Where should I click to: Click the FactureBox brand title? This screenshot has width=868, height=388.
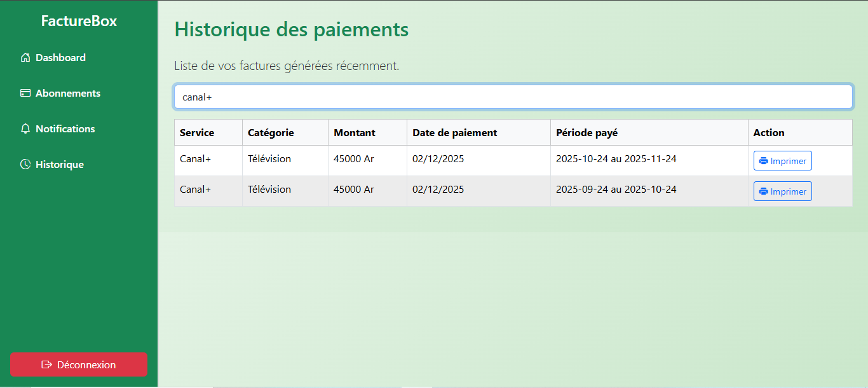pyautogui.click(x=79, y=21)
